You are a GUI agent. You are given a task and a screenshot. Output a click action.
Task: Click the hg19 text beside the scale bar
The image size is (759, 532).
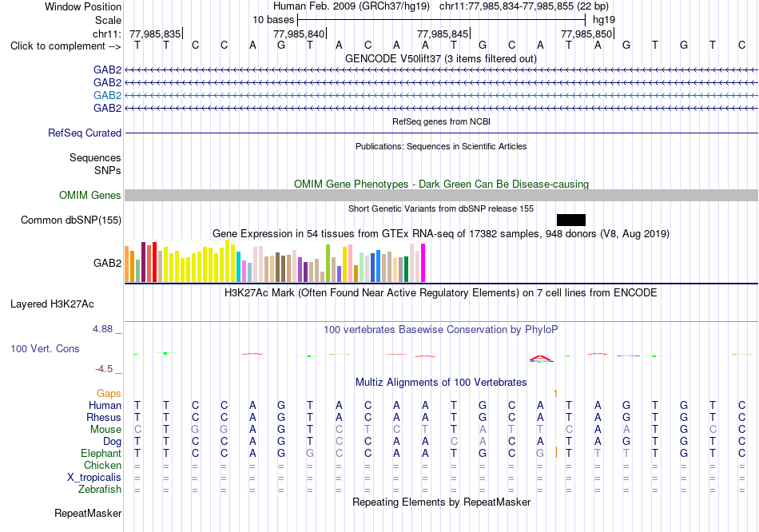604,20
